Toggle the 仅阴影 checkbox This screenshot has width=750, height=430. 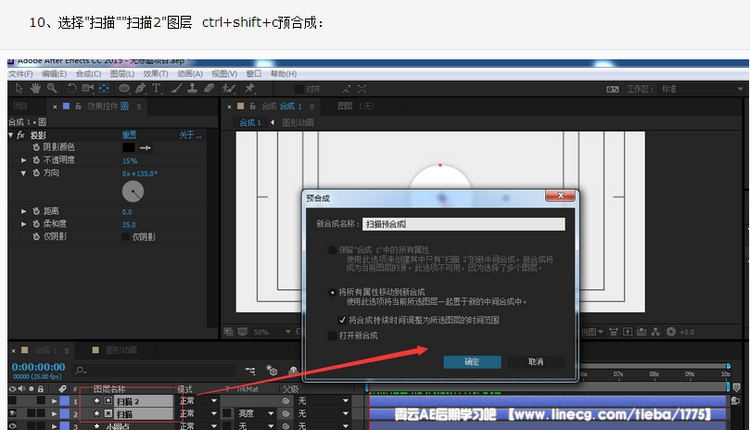126,237
